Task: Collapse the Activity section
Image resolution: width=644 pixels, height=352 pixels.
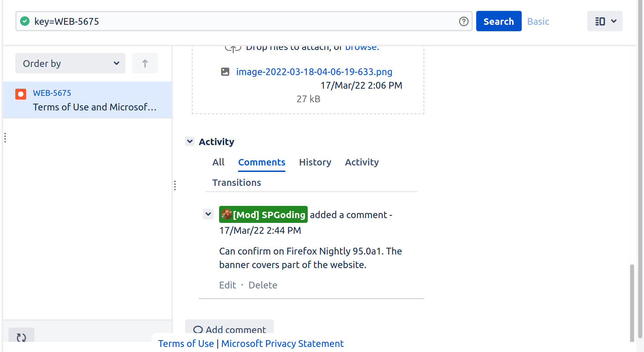Action: tap(190, 141)
